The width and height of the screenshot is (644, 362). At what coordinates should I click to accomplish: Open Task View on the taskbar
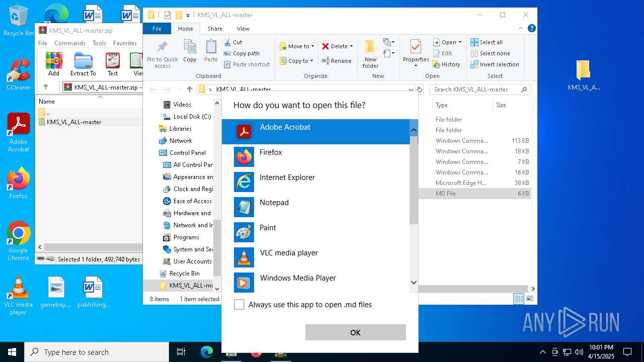click(x=181, y=352)
